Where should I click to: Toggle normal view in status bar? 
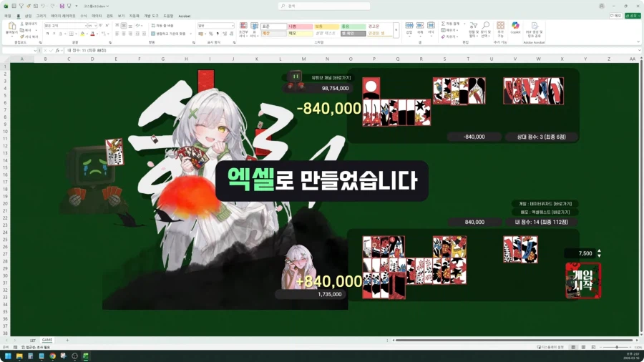point(573,347)
